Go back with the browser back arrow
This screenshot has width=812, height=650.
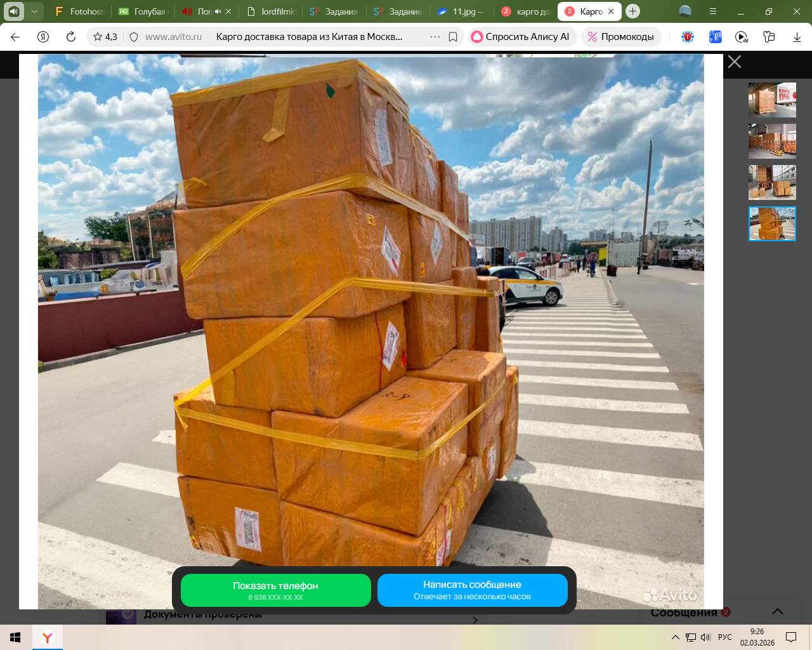point(15,37)
